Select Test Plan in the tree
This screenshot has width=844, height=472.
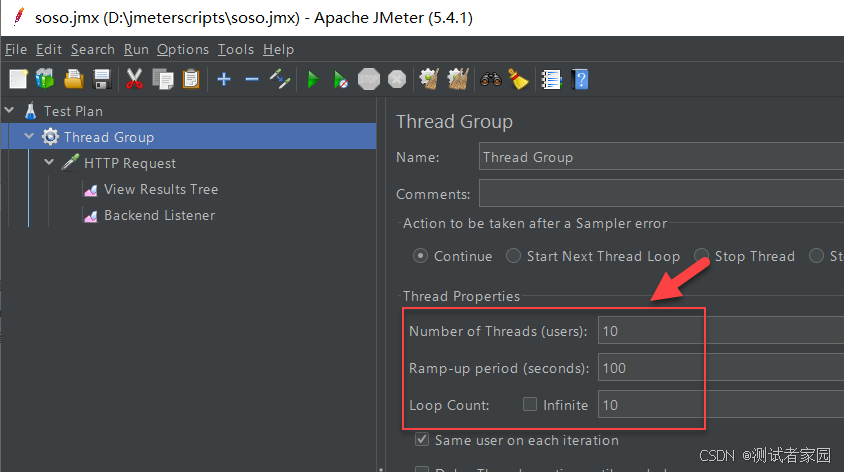73,111
